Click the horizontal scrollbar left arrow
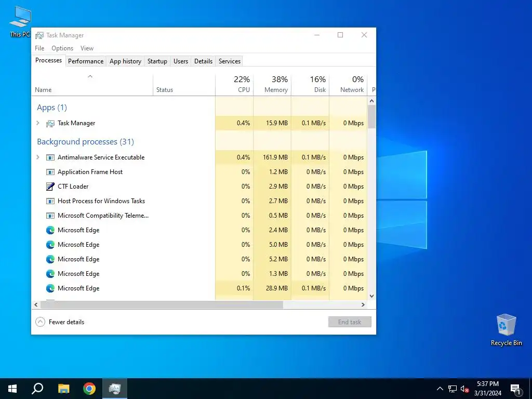 (x=36, y=304)
